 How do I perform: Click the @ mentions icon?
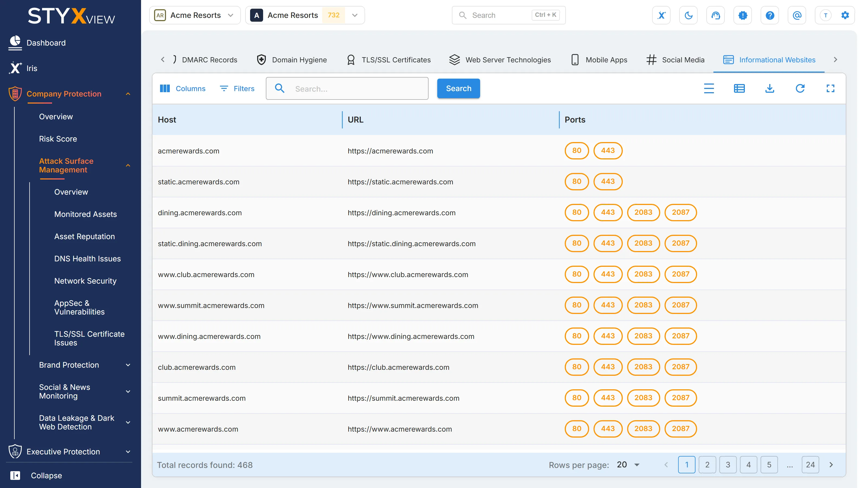pos(797,15)
